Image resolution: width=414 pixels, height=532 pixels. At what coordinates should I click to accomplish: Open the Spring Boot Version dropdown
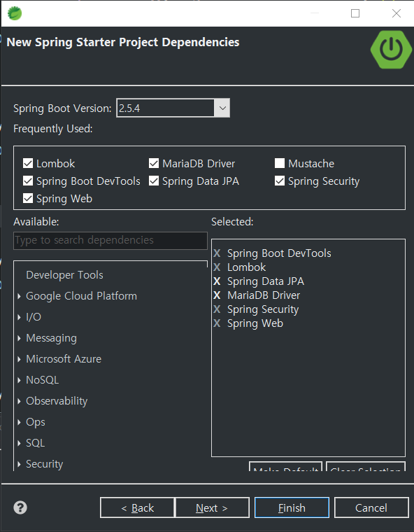[x=222, y=108]
